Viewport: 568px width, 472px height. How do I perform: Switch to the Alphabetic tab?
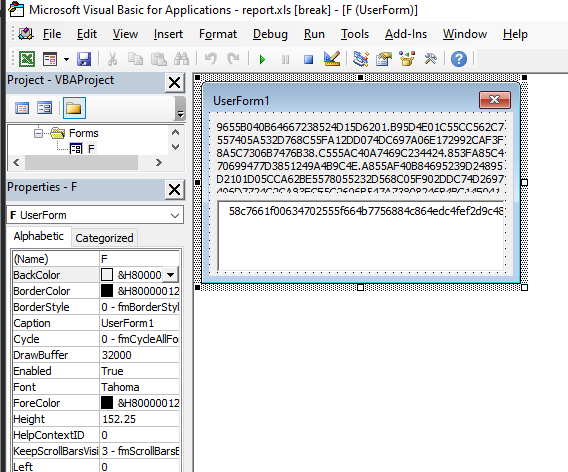point(39,236)
